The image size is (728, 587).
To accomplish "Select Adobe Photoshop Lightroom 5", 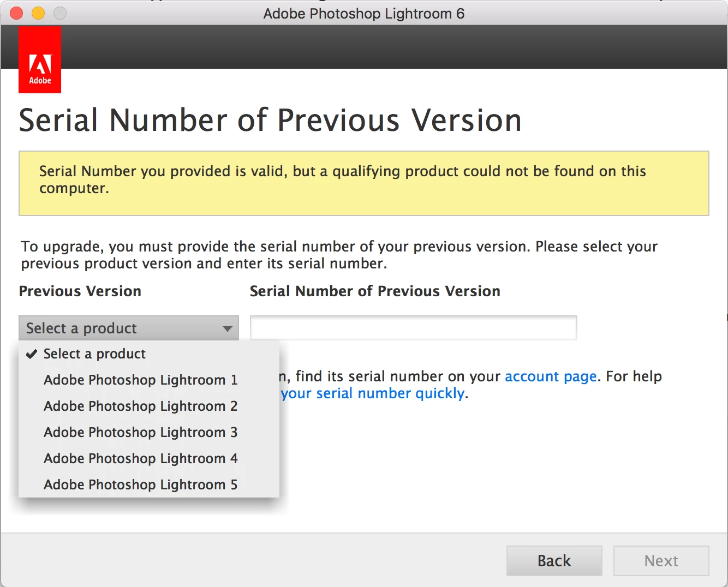I will click(149, 484).
